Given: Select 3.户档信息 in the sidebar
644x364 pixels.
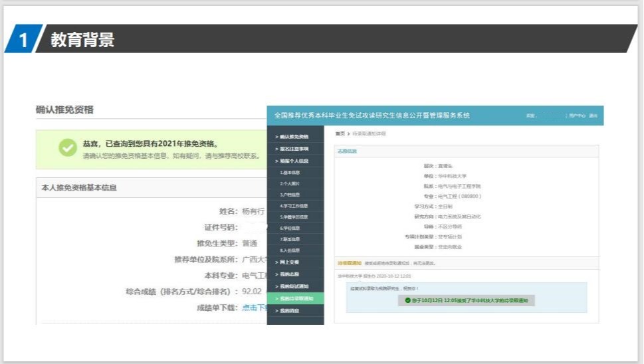Looking at the screenshot, I should (290, 195).
